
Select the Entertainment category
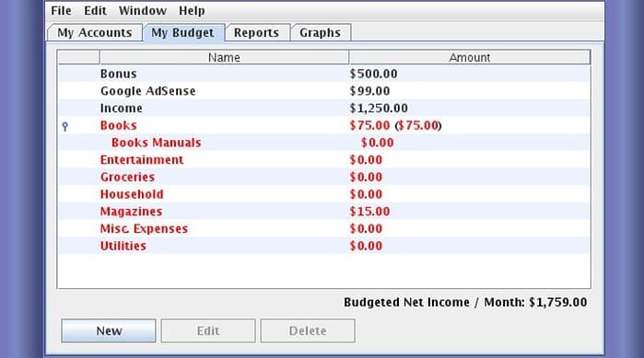(142, 160)
